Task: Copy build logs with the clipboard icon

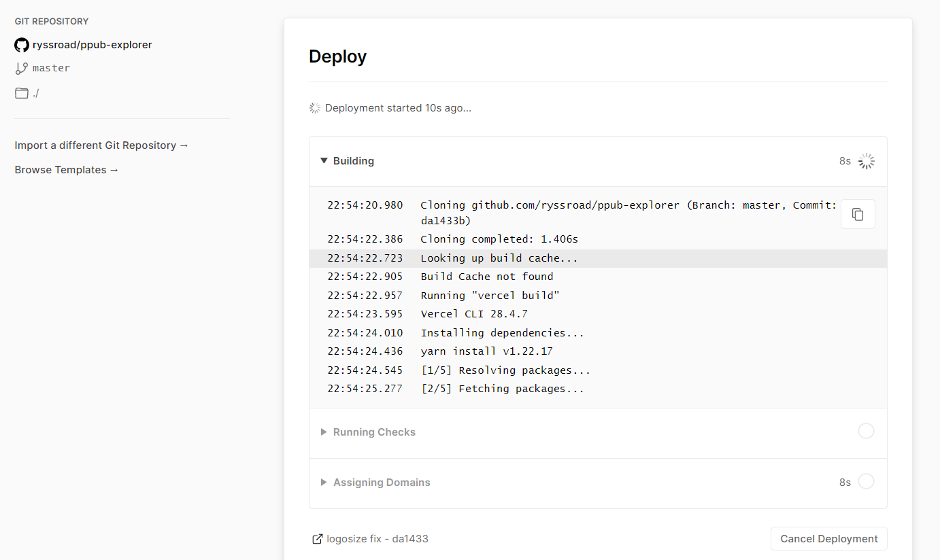Action: click(858, 214)
